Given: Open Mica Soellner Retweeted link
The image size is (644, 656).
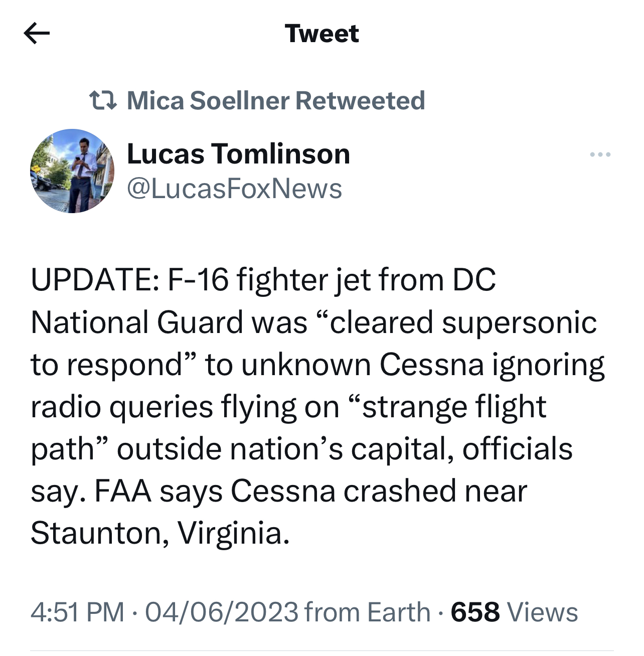Looking at the screenshot, I should pyautogui.click(x=276, y=100).
